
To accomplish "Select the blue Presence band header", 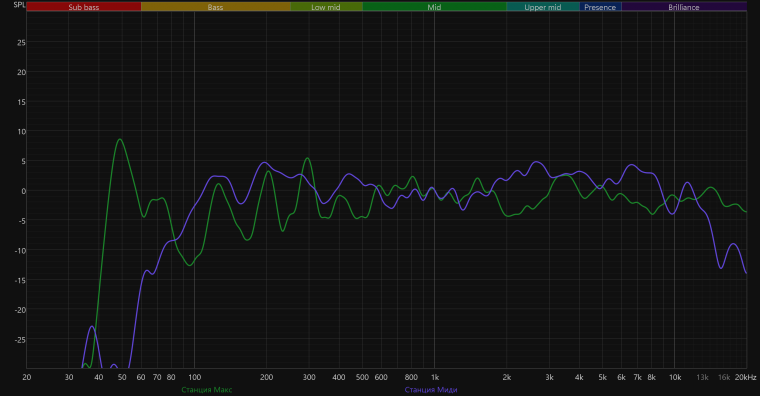I will [x=600, y=7].
